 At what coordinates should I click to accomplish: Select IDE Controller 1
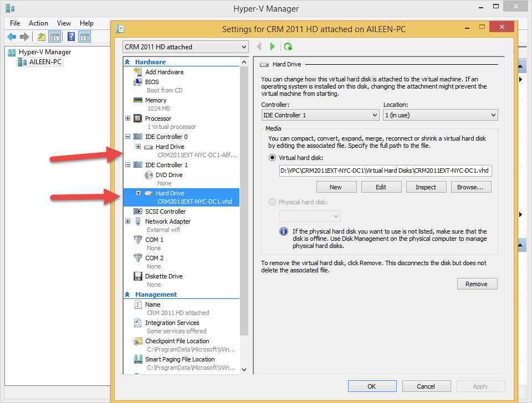(166, 165)
